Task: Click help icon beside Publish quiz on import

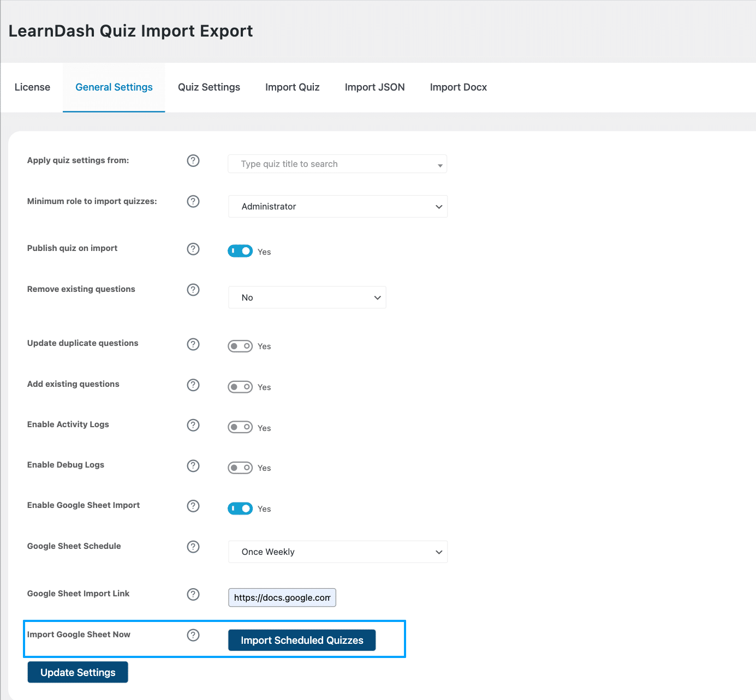Action: pyautogui.click(x=193, y=249)
